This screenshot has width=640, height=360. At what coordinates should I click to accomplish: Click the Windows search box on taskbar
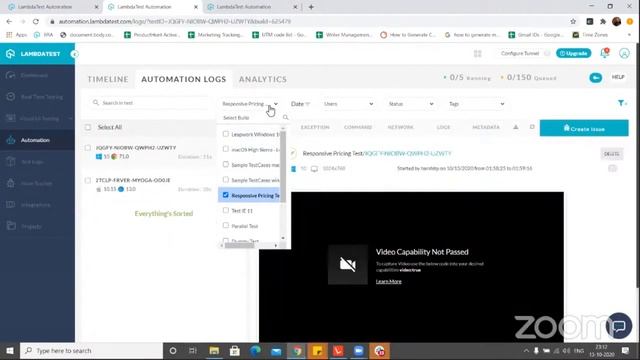click(91, 351)
